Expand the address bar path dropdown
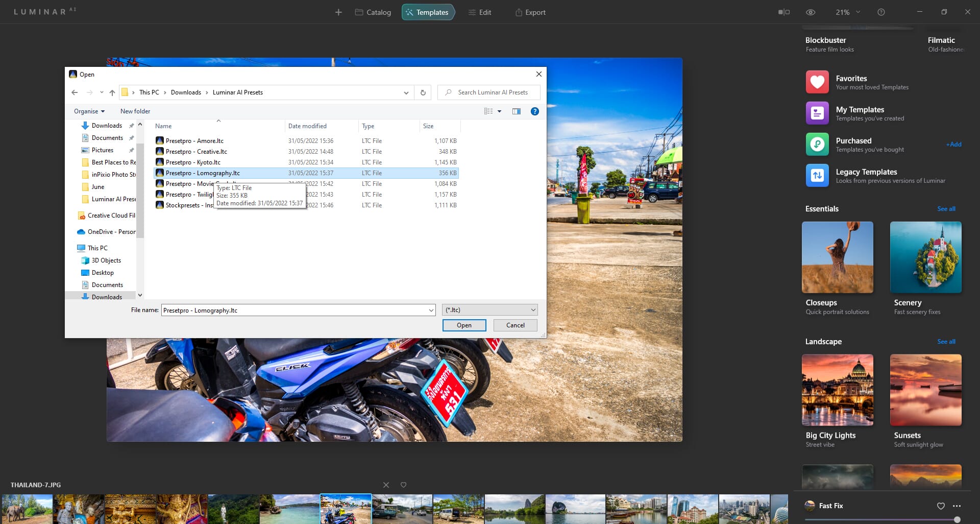The width and height of the screenshot is (980, 524). tap(406, 93)
